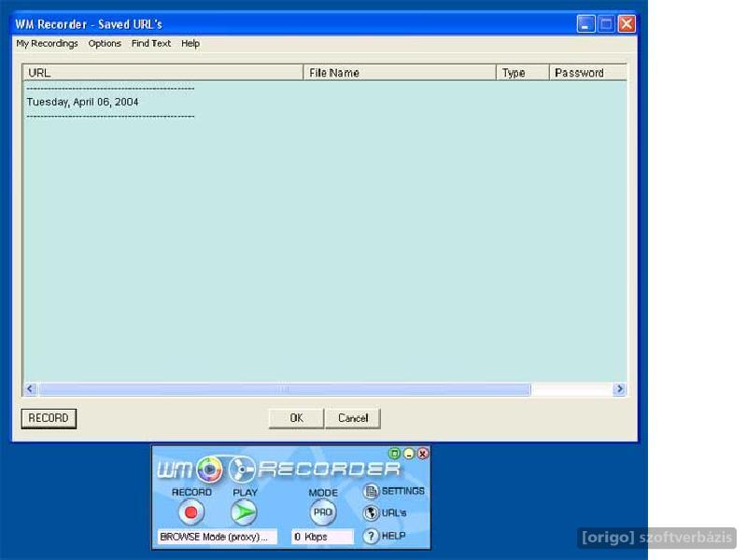This screenshot has width=747, height=560.
Task: Open the Help menu in the Saved URL's window
Action: [x=190, y=43]
